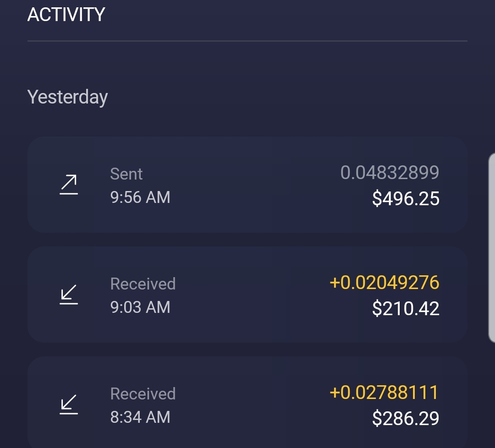Click the scrollbar handle on the right edge
The width and height of the screenshot is (495, 448).
point(491,248)
